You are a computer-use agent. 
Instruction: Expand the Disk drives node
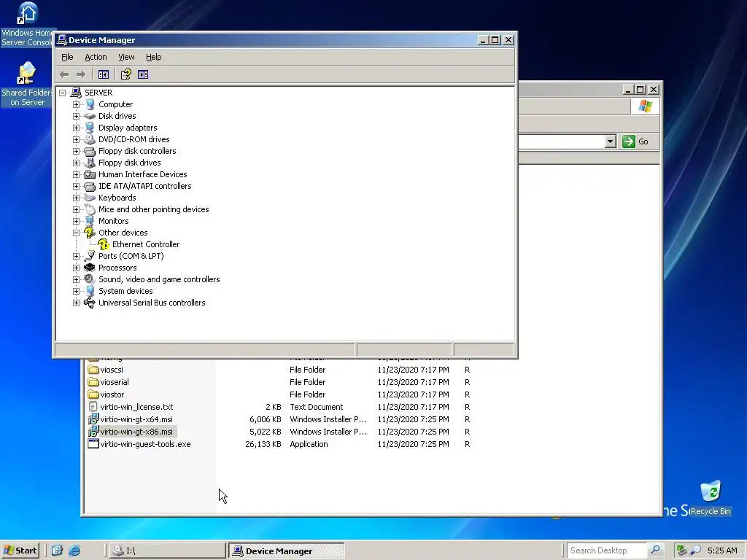[76, 116]
